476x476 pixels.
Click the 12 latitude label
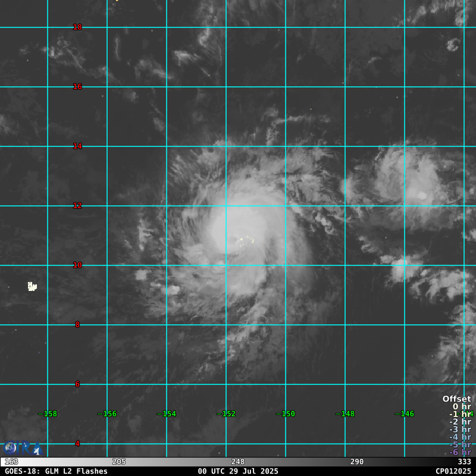(x=77, y=205)
